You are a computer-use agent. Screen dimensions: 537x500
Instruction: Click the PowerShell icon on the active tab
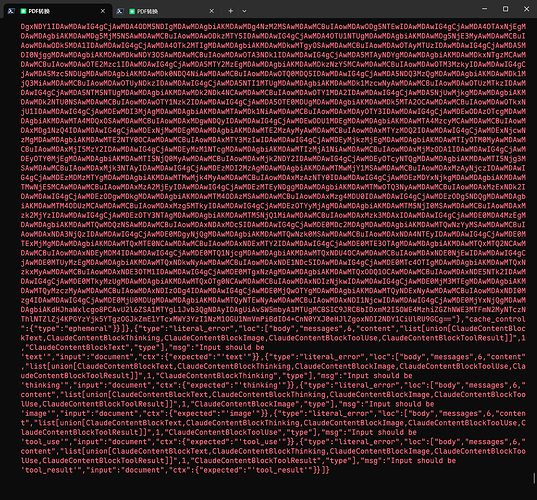pyautogui.click(x=11, y=11)
